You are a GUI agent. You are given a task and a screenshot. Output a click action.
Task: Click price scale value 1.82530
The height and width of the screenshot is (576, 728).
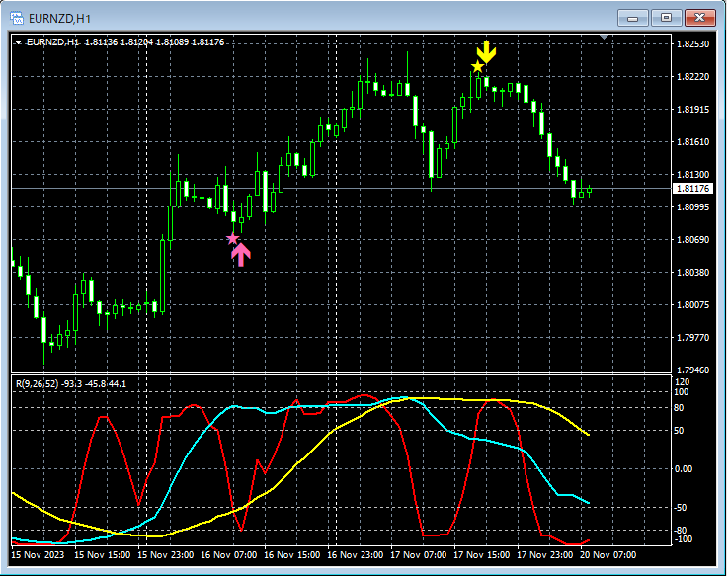(x=692, y=44)
